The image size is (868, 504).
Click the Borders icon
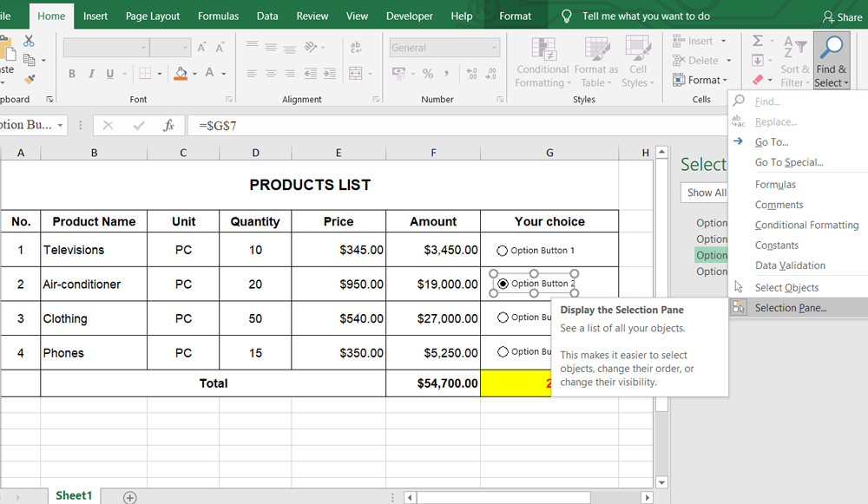[x=145, y=73]
